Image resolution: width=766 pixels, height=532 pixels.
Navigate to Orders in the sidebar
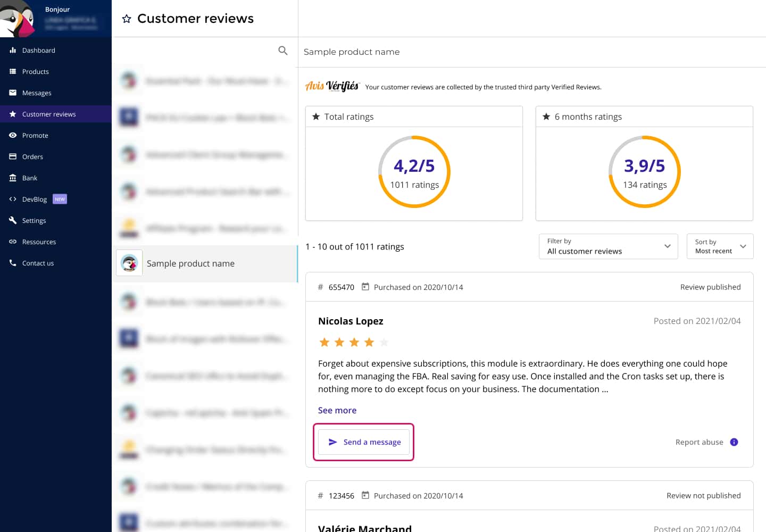coord(32,157)
